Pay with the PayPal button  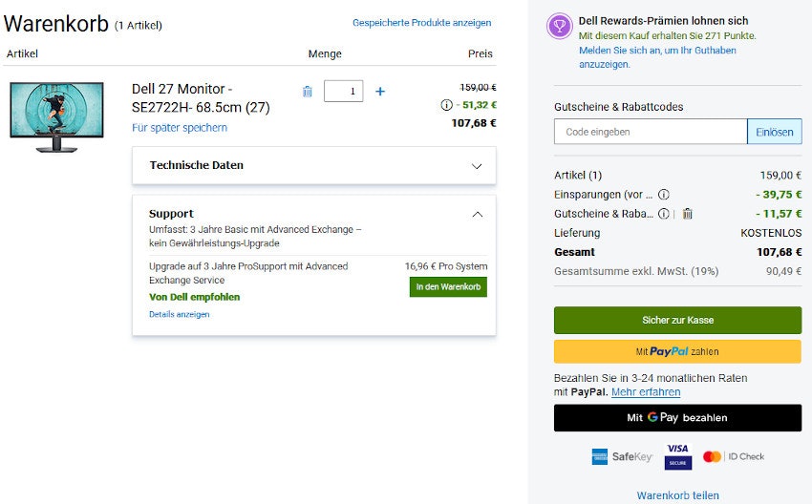677,351
